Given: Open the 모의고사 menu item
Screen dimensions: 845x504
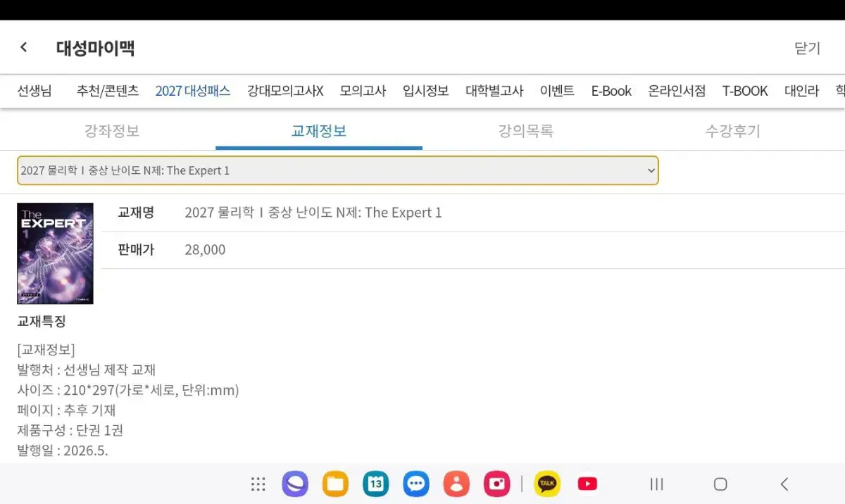Looking at the screenshot, I should (363, 91).
